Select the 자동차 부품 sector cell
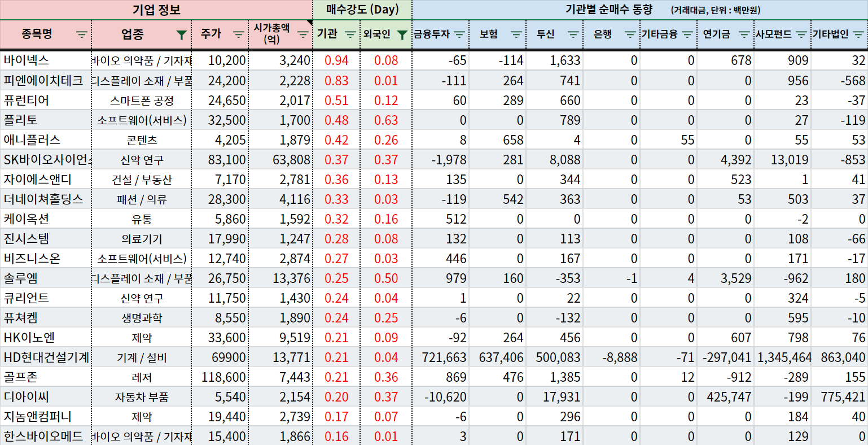 click(x=142, y=397)
